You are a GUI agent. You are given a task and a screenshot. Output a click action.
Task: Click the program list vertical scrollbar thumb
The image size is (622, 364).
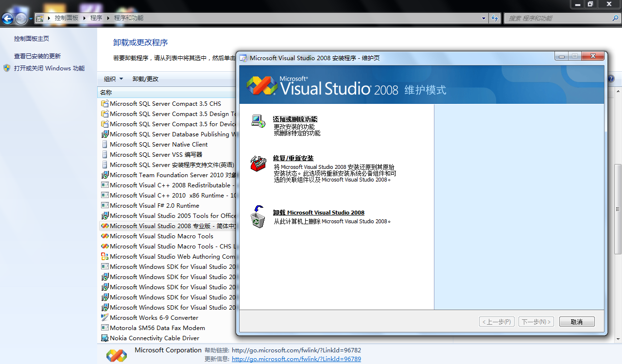point(618,209)
